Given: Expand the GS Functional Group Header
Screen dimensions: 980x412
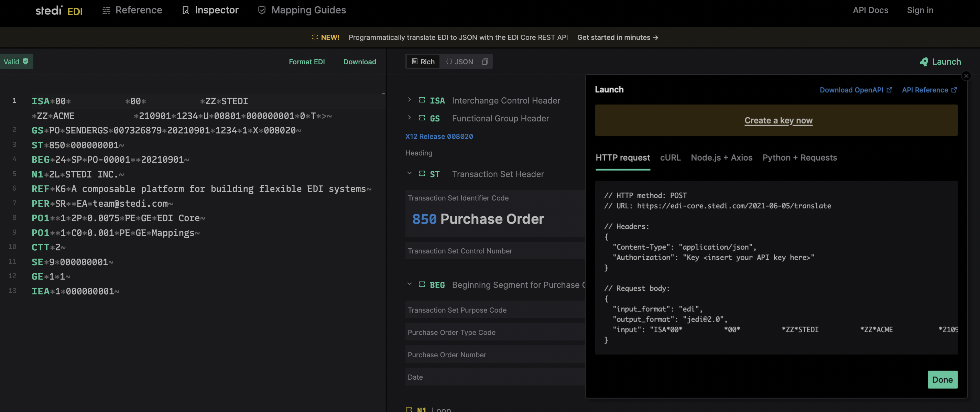Looking at the screenshot, I should click(x=409, y=118).
